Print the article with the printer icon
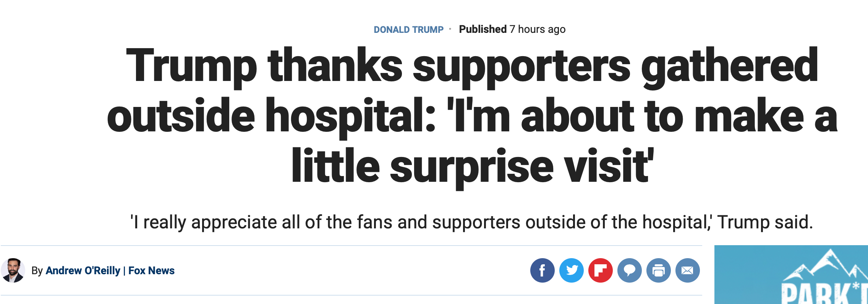868x304 pixels. click(x=658, y=270)
